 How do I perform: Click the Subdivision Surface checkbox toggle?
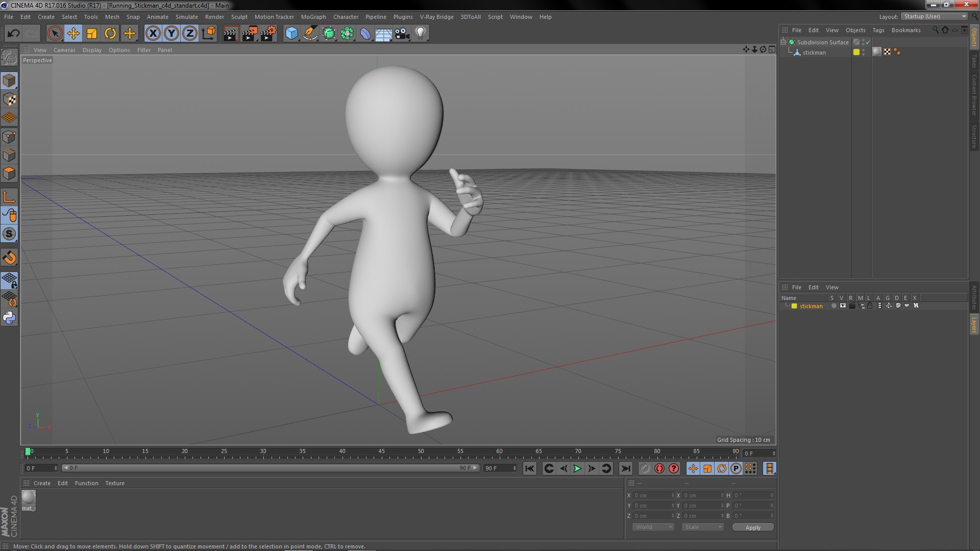[868, 42]
